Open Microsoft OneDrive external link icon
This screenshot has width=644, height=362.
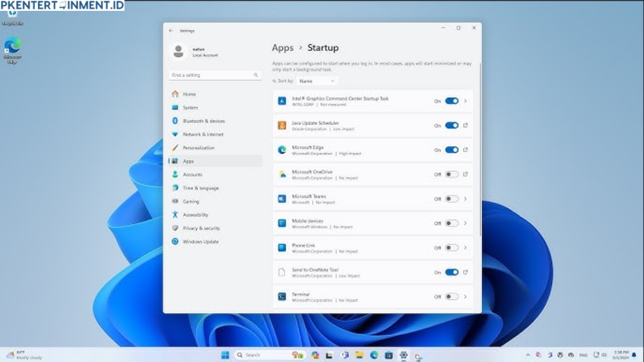(465, 174)
